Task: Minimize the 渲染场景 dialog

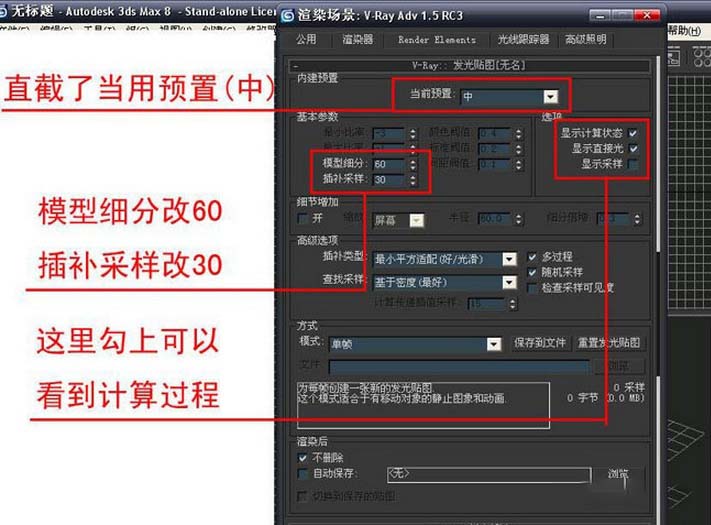Action: coord(599,16)
